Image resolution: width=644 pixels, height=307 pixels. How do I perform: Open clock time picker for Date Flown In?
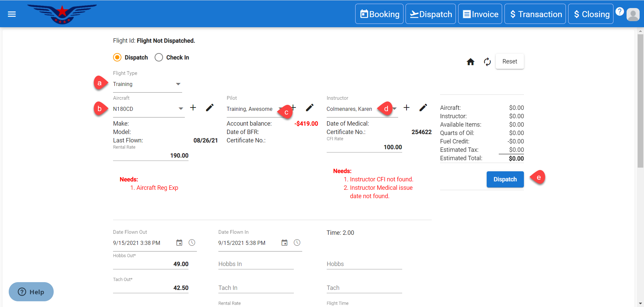(x=297, y=243)
